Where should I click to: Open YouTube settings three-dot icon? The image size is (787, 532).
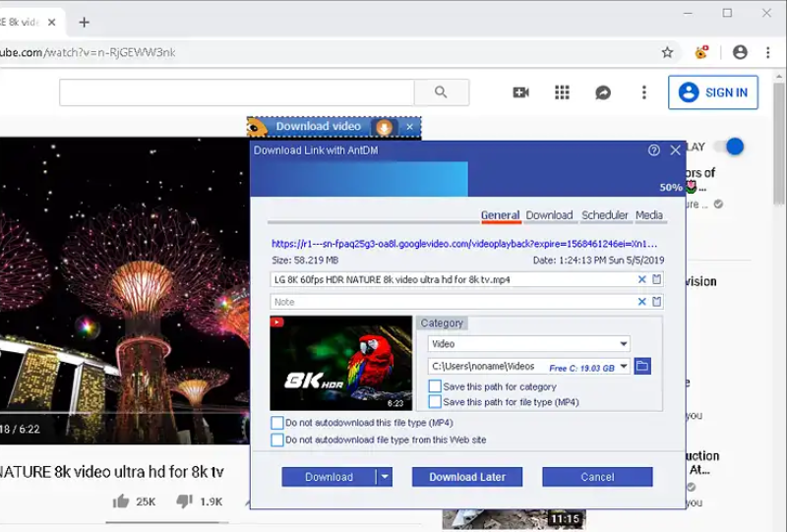644,92
